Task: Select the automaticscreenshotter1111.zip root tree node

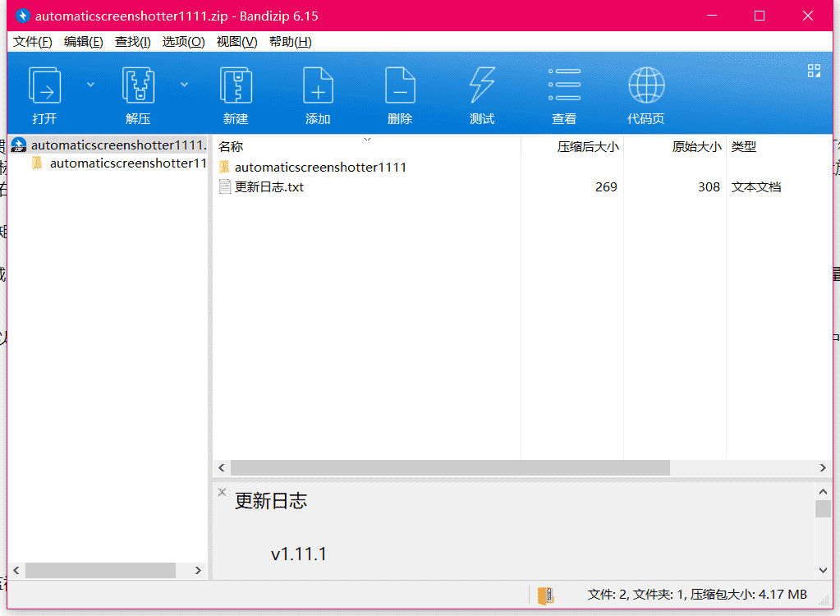Action: click(x=108, y=145)
